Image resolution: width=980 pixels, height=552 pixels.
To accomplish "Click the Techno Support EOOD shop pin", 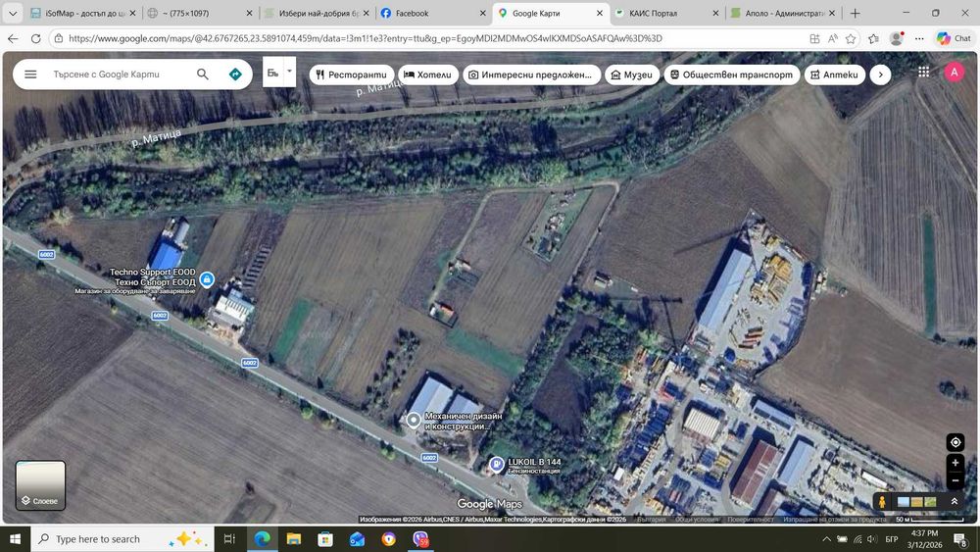I will (207, 278).
